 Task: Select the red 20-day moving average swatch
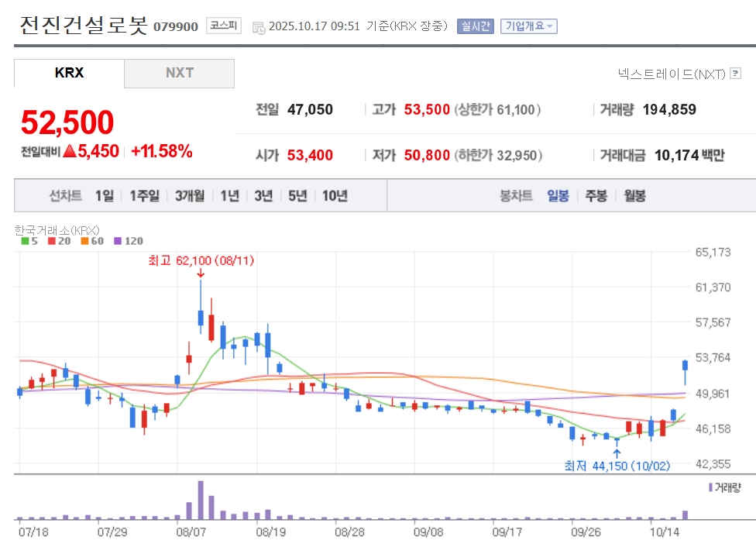click(x=52, y=241)
